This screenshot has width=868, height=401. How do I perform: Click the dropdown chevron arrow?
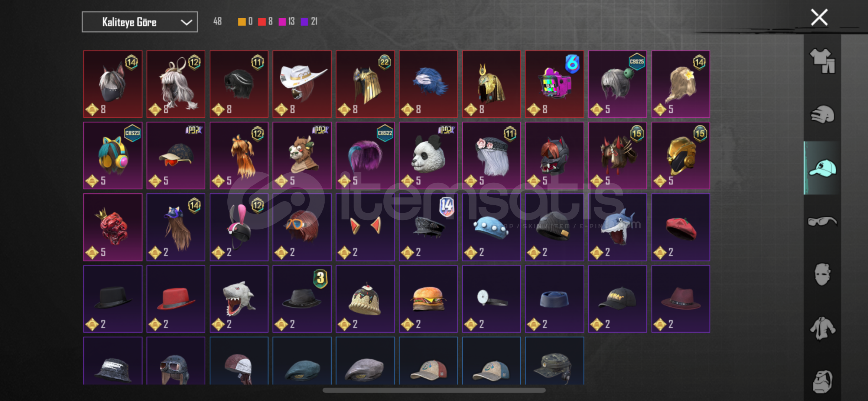click(x=186, y=22)
